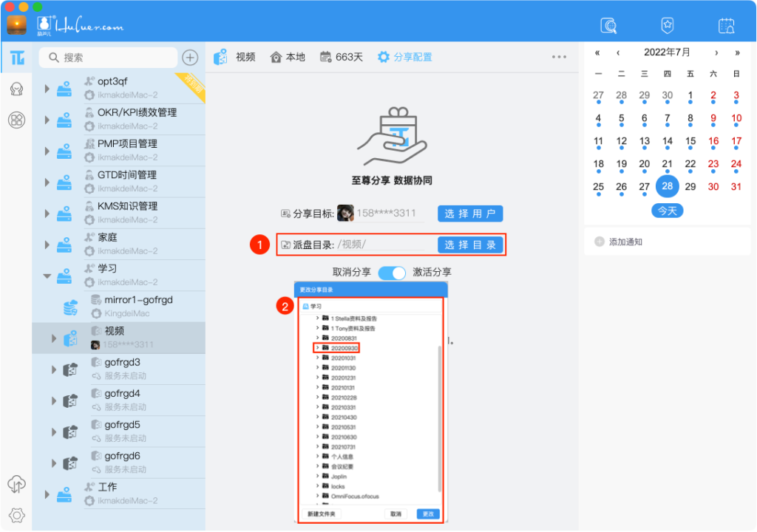Select the highlighted date 28 in the calendar
The width and height of the screenshot is (757, 532).
(x=668, y=186)
